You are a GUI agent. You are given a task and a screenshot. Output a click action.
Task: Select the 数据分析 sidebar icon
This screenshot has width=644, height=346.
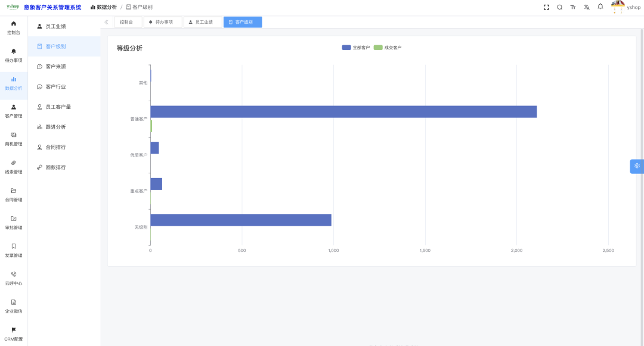pos(13,82)
